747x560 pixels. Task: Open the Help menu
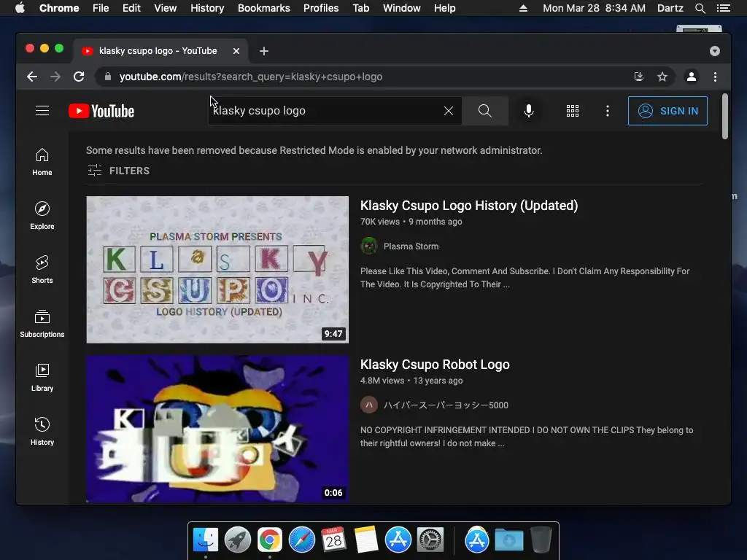coord(444,8)
